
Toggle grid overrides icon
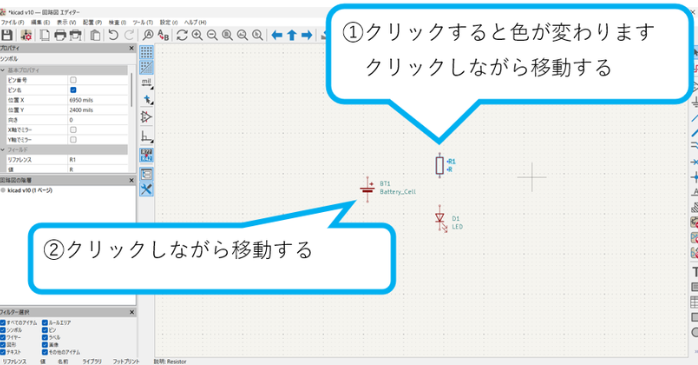[x=146, y=68]
